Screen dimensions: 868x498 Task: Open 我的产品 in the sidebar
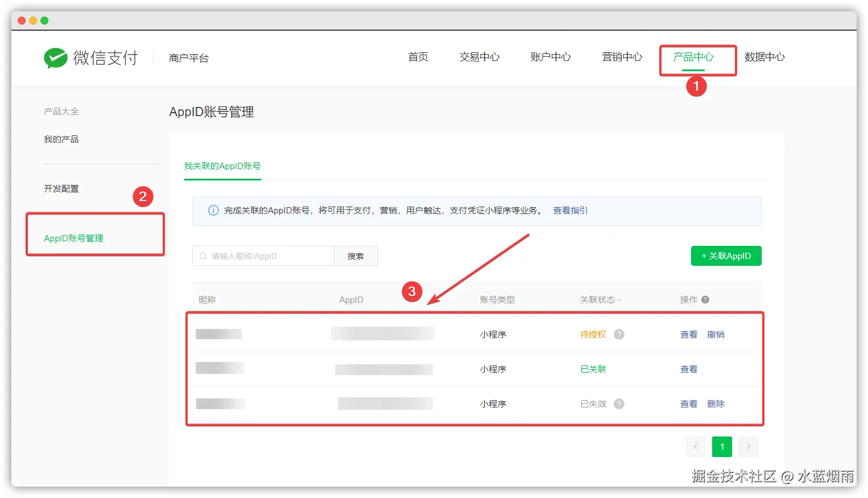pos(61,139)
